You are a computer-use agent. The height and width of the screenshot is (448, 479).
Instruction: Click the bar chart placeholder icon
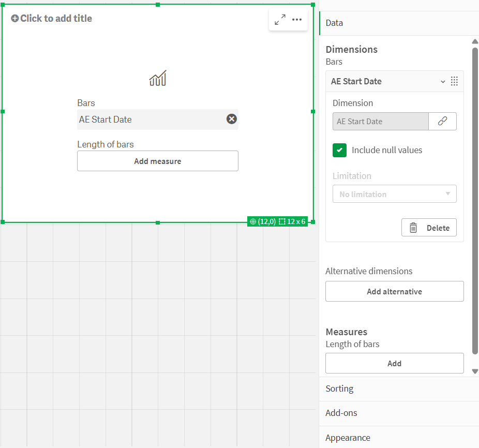pyautogui.click(x=158, y=78)
